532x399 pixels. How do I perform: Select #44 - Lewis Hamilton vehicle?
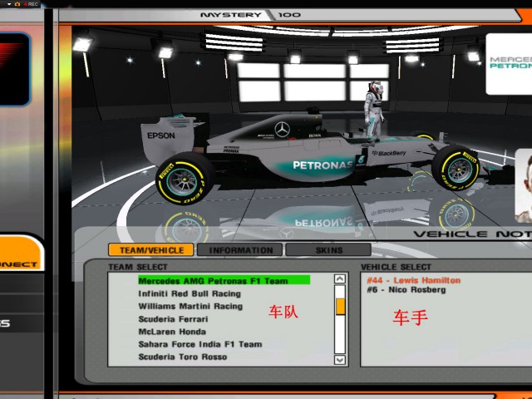414,280
